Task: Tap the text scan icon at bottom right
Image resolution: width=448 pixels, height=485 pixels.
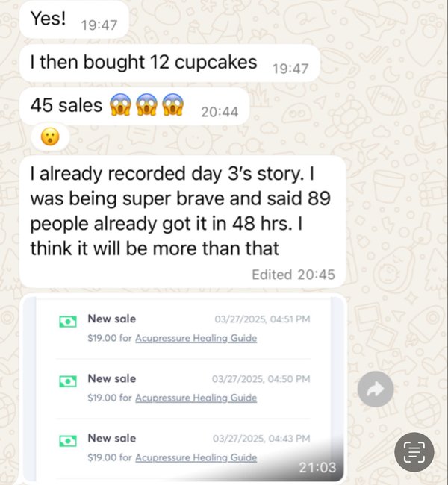Action: pos(414,452)
